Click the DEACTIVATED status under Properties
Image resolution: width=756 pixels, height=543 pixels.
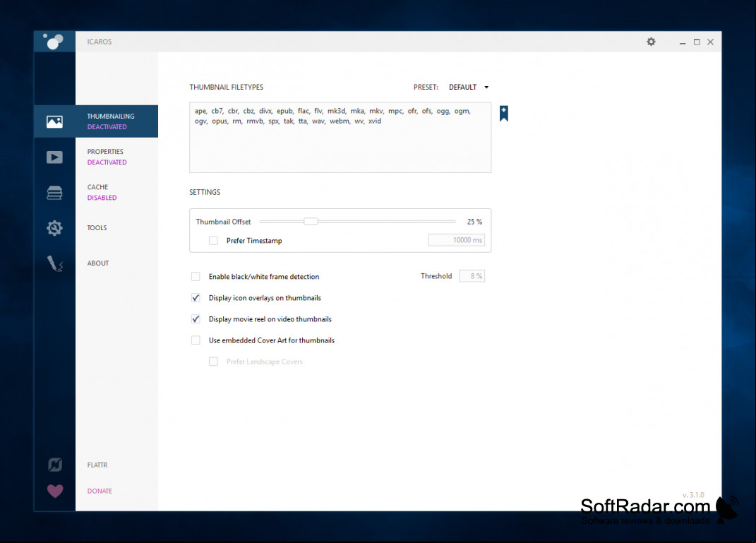click(107, 162)
